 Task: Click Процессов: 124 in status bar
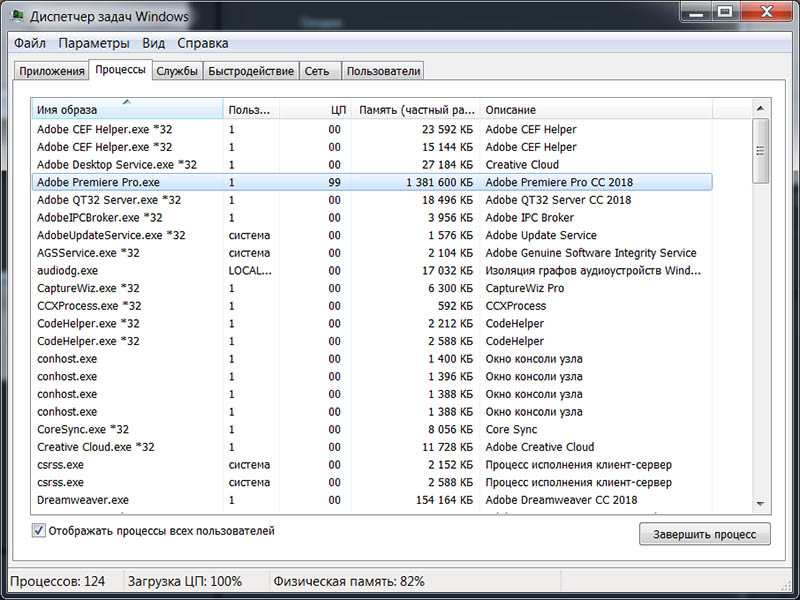coord(58,581)
